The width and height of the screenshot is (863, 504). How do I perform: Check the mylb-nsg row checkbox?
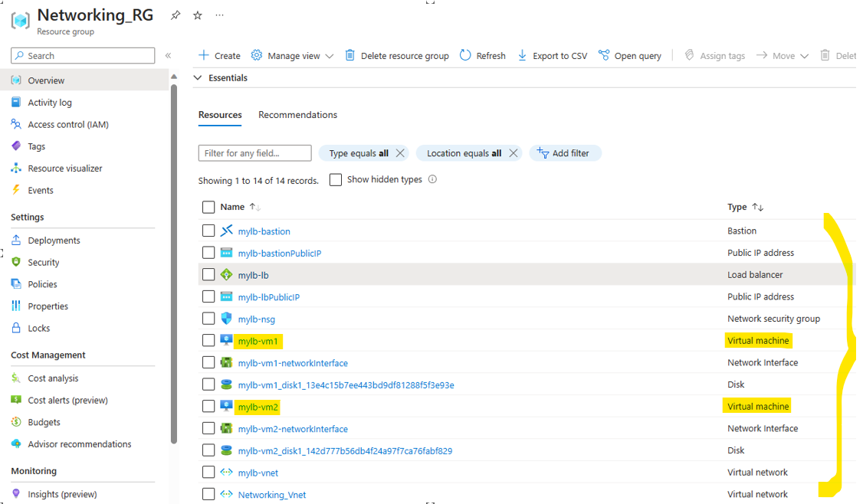[208, 319]
